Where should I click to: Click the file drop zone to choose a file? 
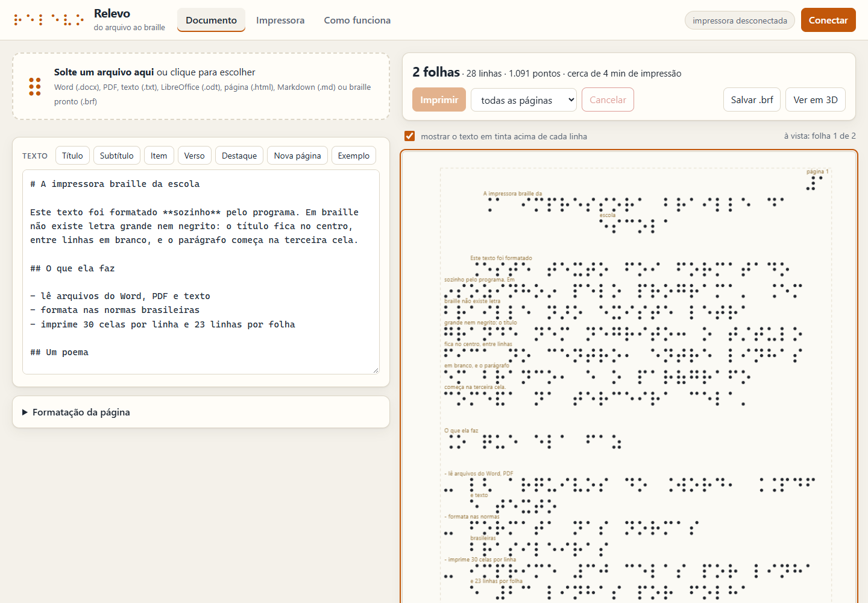201,86
